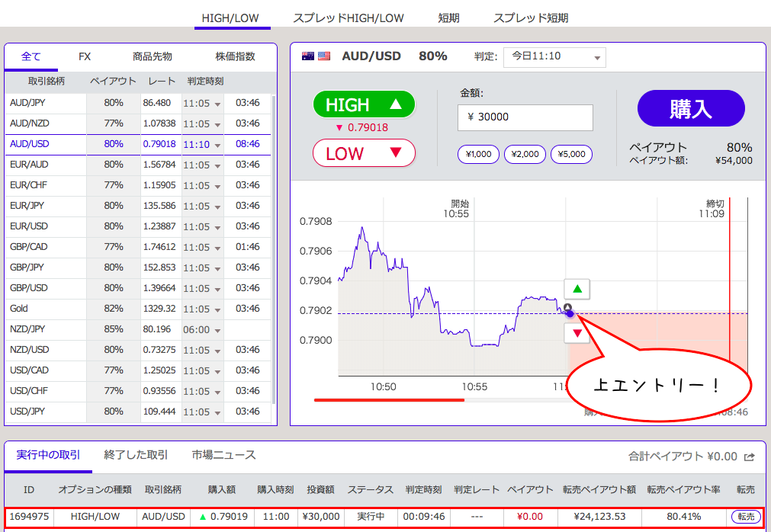
Task: Click export icon beside 合計ペイアウト
Action: [x=750, y=457]
